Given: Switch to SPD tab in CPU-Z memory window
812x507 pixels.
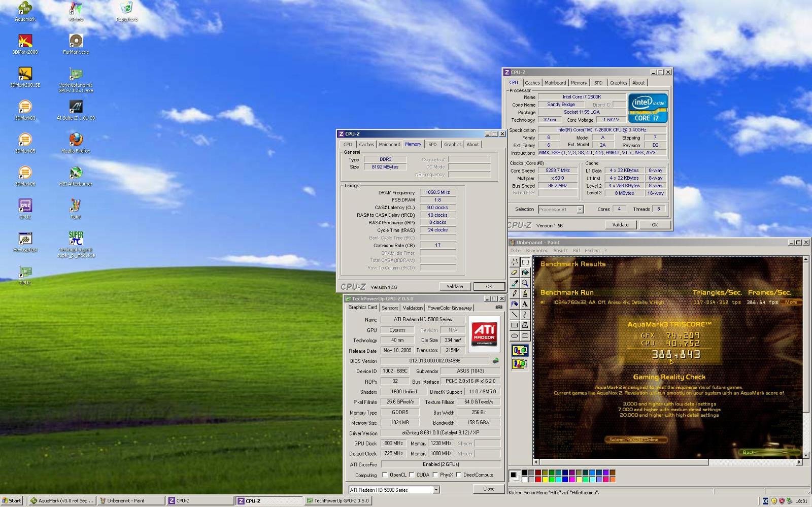Looking at the screenshot, I should coord(432,145).
